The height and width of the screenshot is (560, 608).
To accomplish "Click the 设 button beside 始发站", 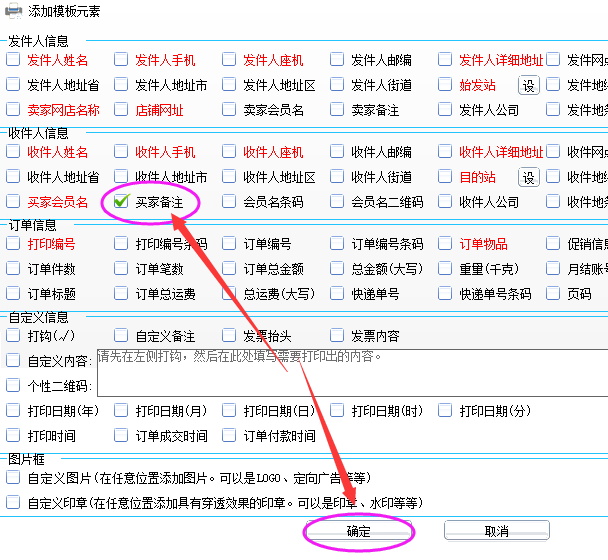I will pos(528,85).
